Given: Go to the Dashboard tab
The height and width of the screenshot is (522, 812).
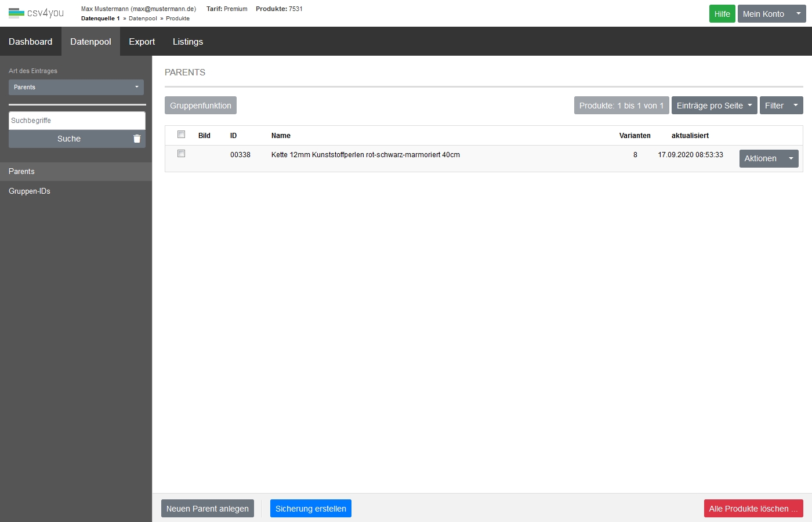Looking at the screenshot, I should [31, 42].
